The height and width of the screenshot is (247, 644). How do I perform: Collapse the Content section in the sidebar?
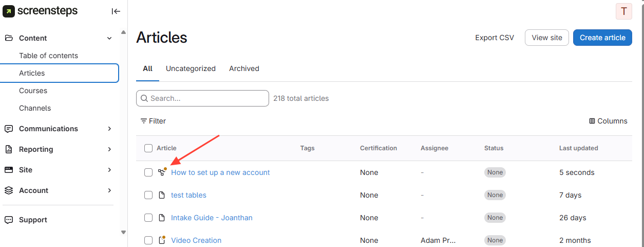(x=109, y=38)
